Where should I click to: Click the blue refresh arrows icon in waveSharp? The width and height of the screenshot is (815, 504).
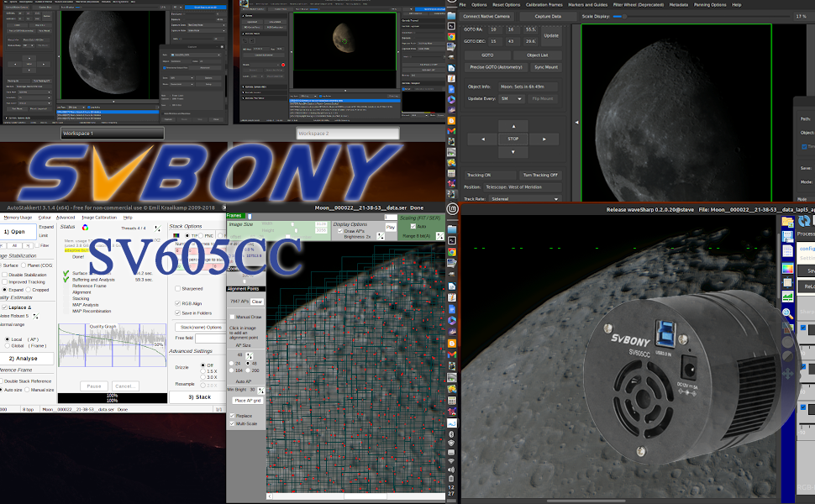(804, 221)
